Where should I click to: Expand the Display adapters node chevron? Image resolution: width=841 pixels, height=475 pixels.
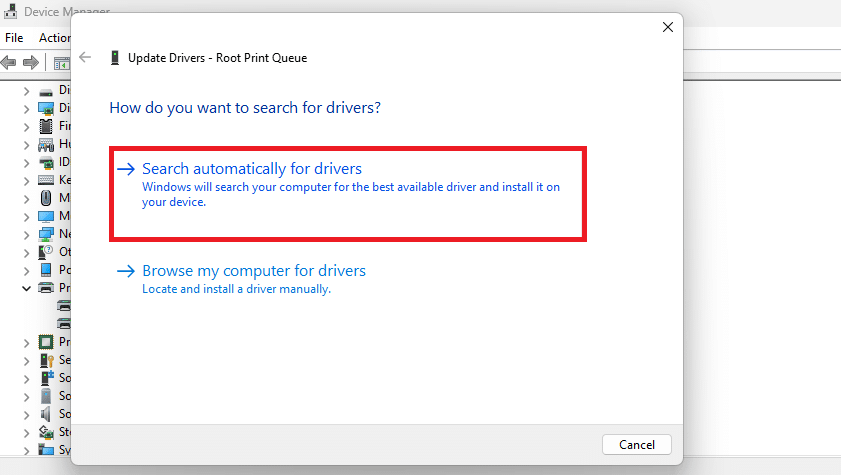26,109
